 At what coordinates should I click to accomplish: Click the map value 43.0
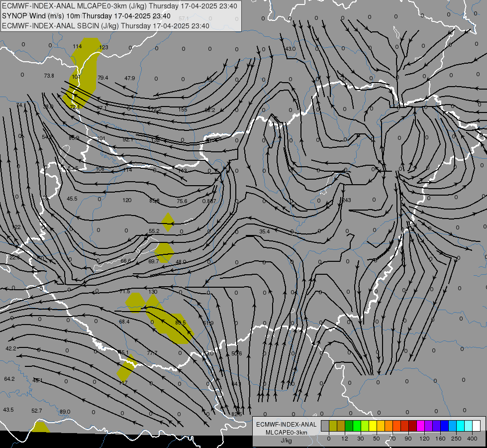point(291,49)
